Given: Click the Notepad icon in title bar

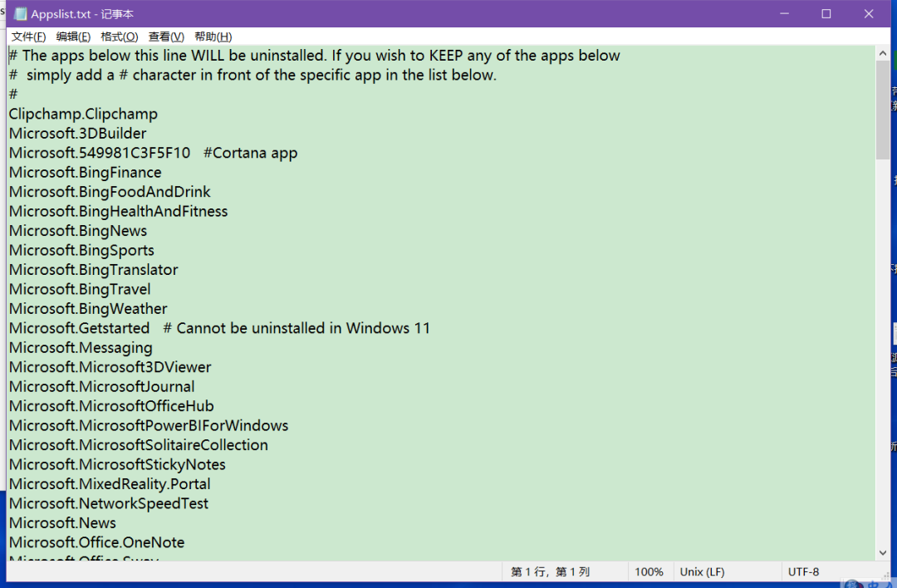Looking at the screenshot, I should (21, 14).
